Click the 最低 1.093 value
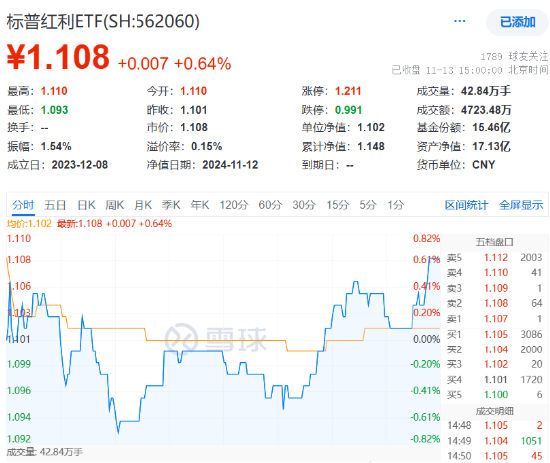This screenshot has width=550, height=463. tap(54, 110)
